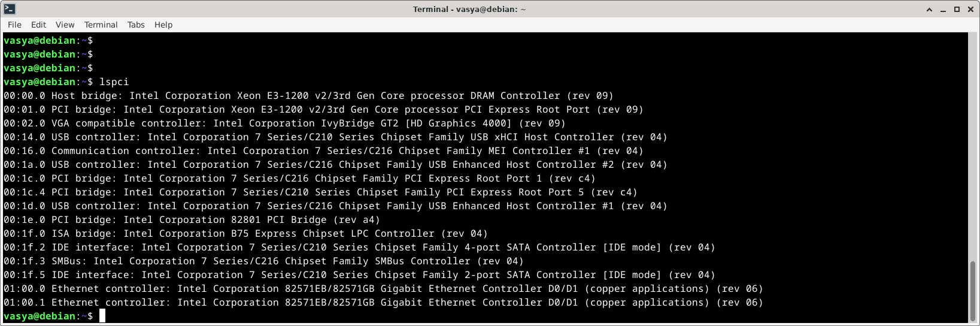Close the terminal window
Image resolution: width=980 pixels, height=326 pixels.
(970, 9)
